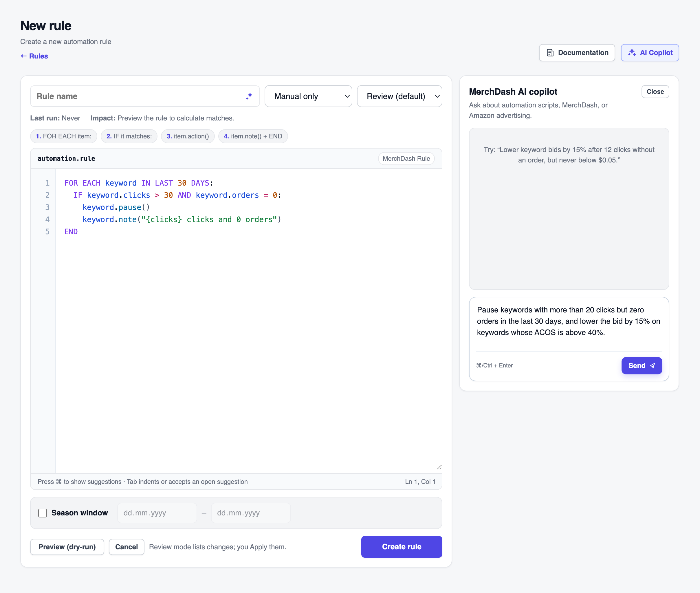Click the automation.rule file name label

click(67, 158)
